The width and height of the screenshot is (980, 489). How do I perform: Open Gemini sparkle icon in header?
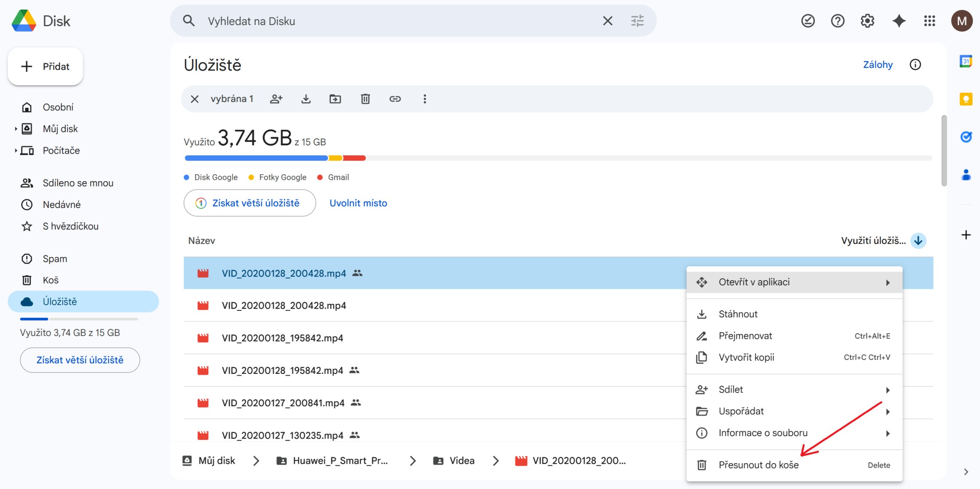[899, 21]
